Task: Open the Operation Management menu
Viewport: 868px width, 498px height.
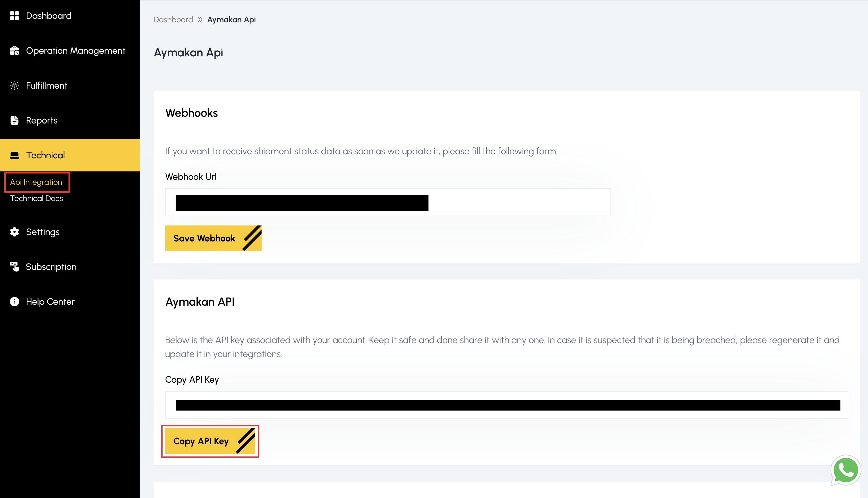Action: (x=75, y=51)
